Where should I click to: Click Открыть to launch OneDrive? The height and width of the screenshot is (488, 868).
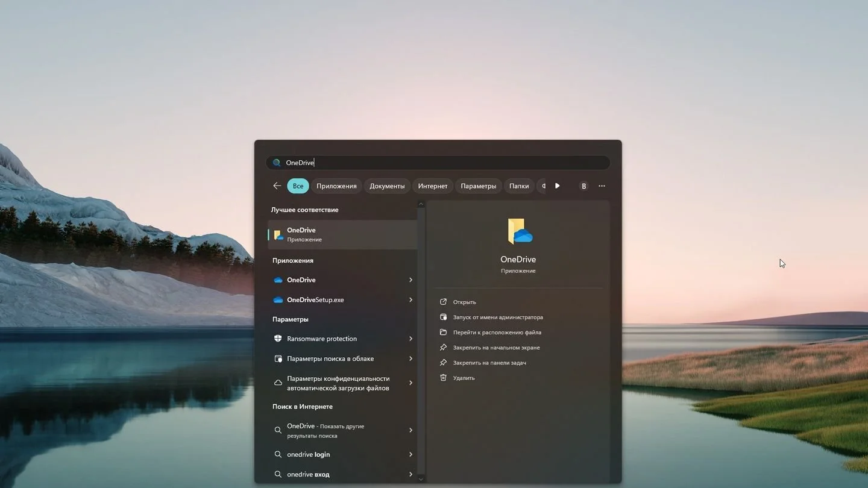tap(464, 302)
